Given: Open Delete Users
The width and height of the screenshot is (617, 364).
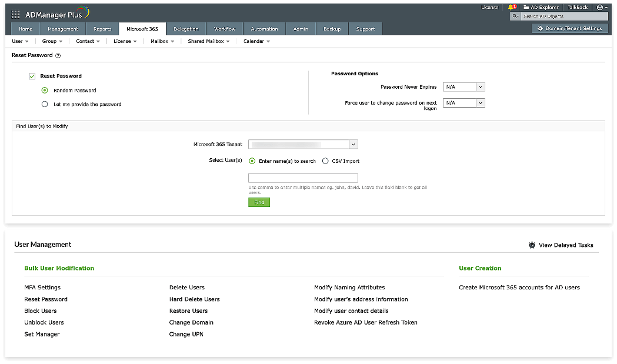Looking at the screenshot, I should click(x=187, y=288).
